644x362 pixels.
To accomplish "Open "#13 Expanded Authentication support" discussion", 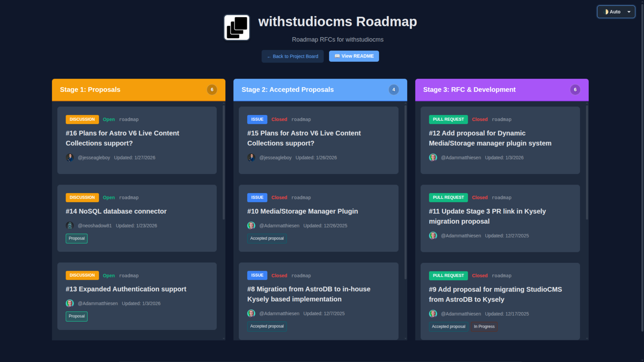I will (x=126, y=289).
